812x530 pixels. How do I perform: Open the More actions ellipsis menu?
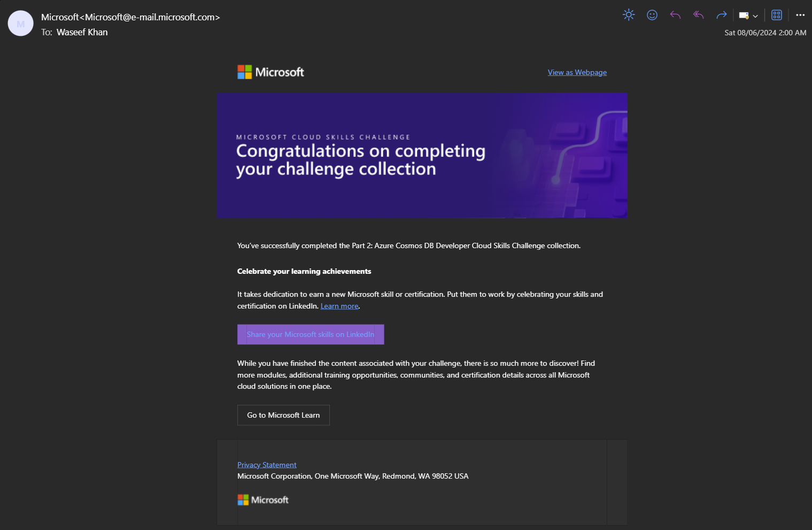click(800, 15)
